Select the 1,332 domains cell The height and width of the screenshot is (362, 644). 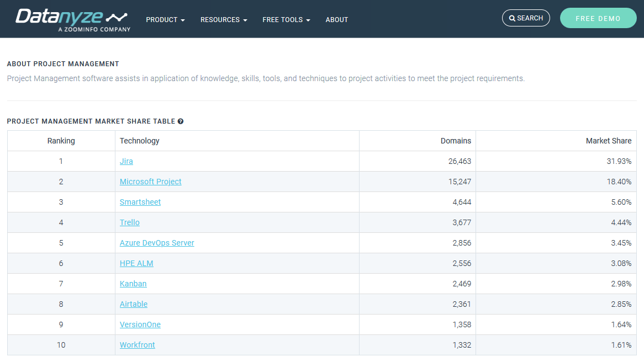418,345
